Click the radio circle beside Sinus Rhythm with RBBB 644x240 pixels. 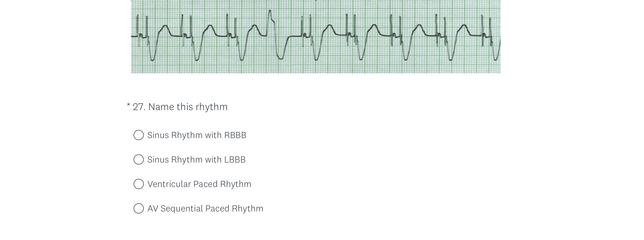pos(139,135)
